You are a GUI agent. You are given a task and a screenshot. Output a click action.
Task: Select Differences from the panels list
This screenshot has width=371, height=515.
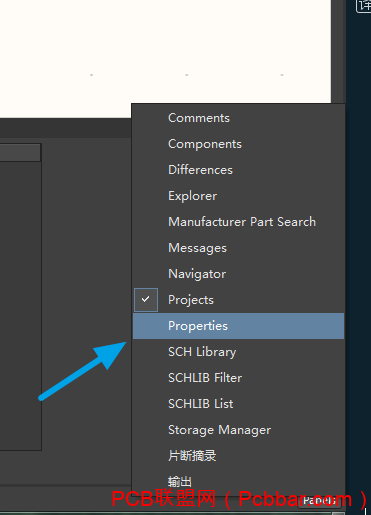point(238,170)
